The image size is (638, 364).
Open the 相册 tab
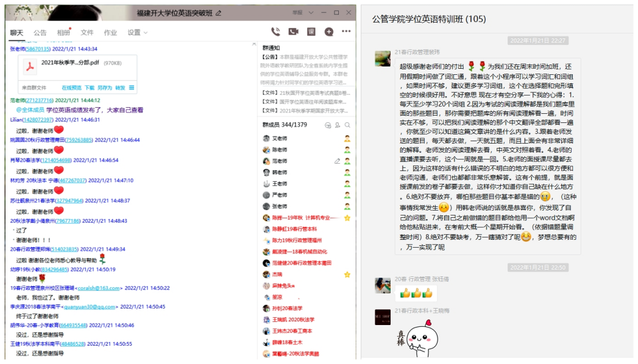[x=63, y=33]
